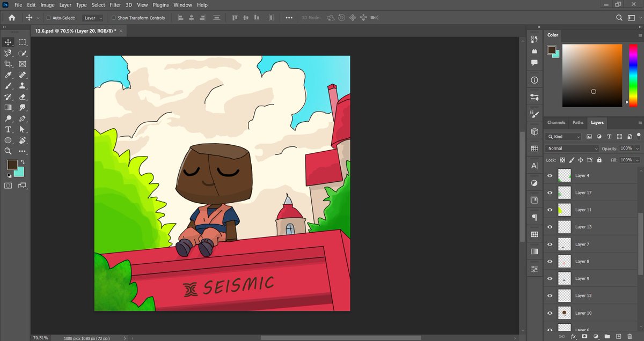Open Auto-Select Layer dropdown
The height and width of the screenshot is (341, 644).
click(x=92, y=18)
